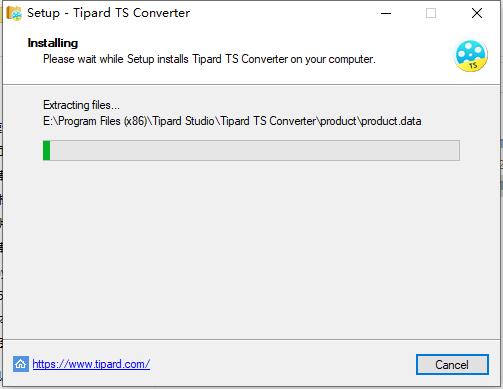Minimize the Setup window
503x389 pixels.
tap(386, 13)
